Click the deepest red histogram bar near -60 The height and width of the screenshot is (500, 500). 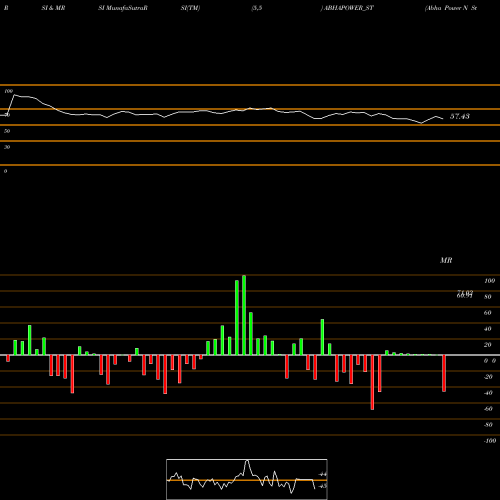[372, 382]
